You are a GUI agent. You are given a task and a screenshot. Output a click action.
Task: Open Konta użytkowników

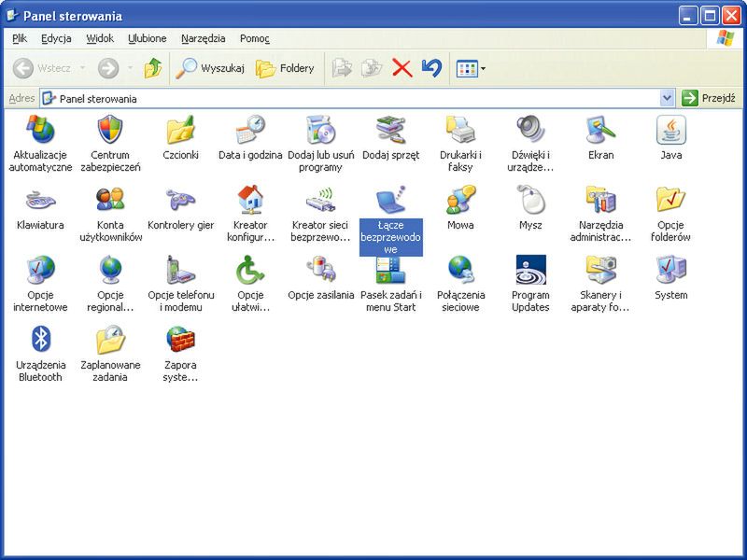(110, 213)
